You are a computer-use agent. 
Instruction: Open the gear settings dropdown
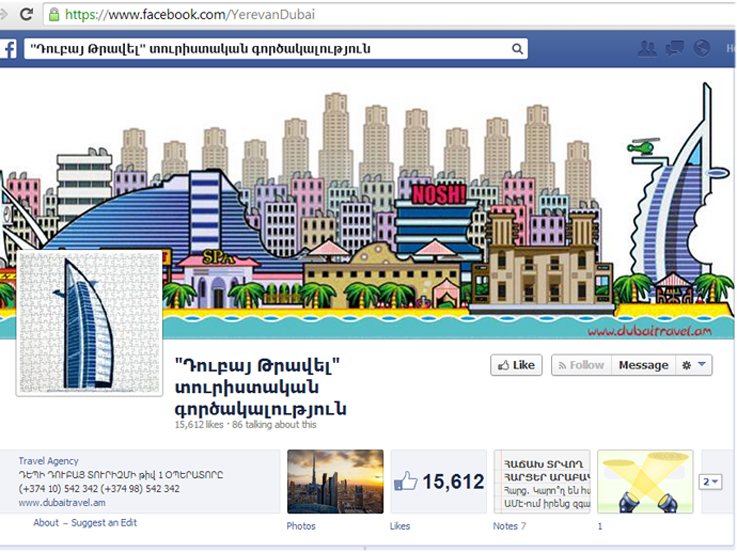coord(694,365)
